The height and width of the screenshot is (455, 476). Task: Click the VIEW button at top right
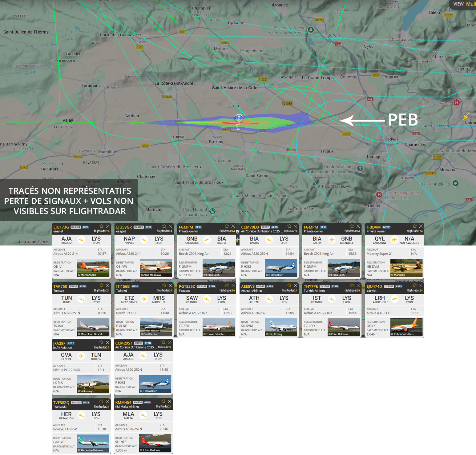click(458, 4)
